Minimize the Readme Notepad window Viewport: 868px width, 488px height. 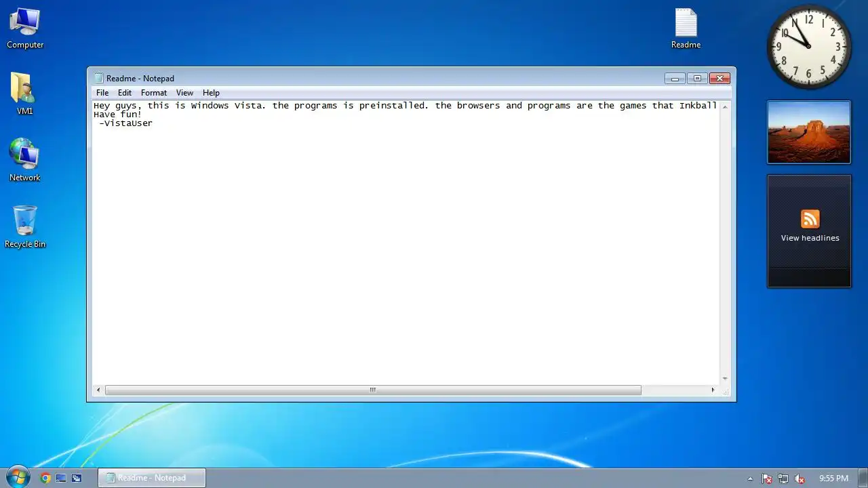(x=675, y=79)
